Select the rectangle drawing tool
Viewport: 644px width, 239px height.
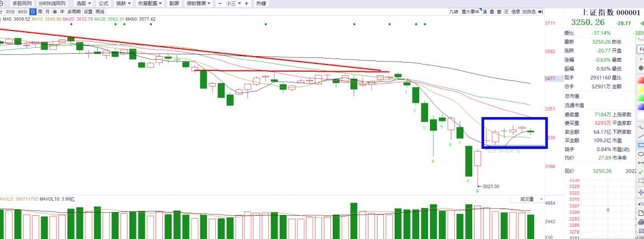pos(640,145)
